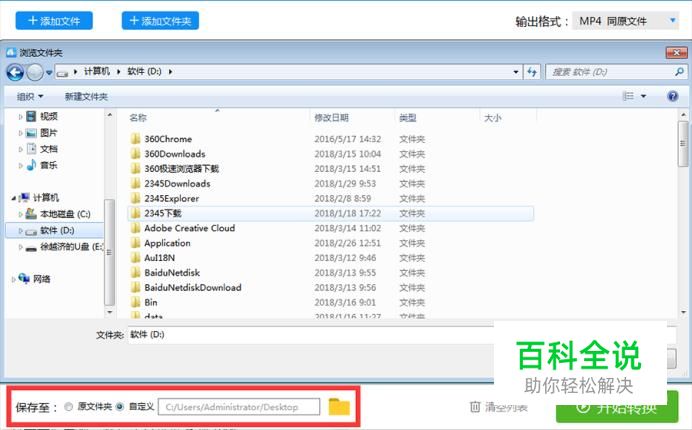Click the 添加文件夹 button
692x430 pixels.
click(160, 21)
